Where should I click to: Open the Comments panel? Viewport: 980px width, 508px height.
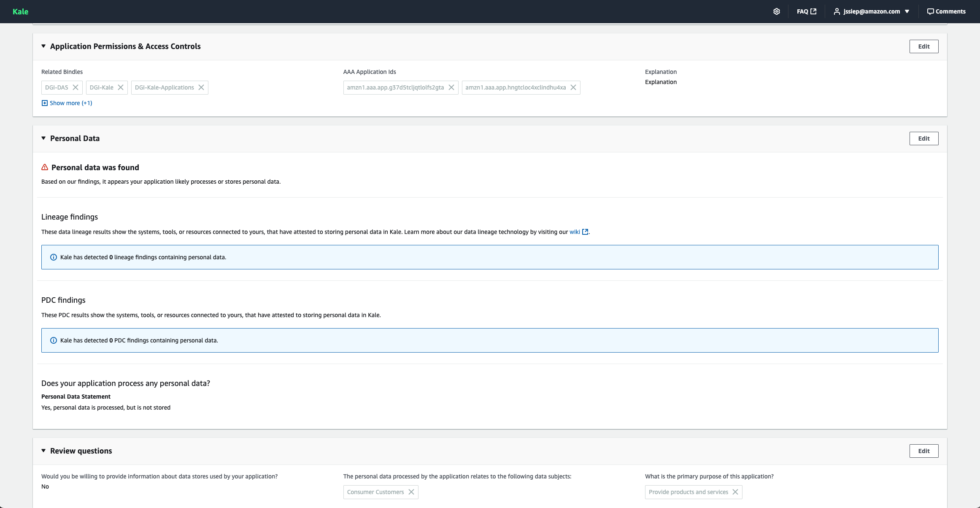(946, 11)
